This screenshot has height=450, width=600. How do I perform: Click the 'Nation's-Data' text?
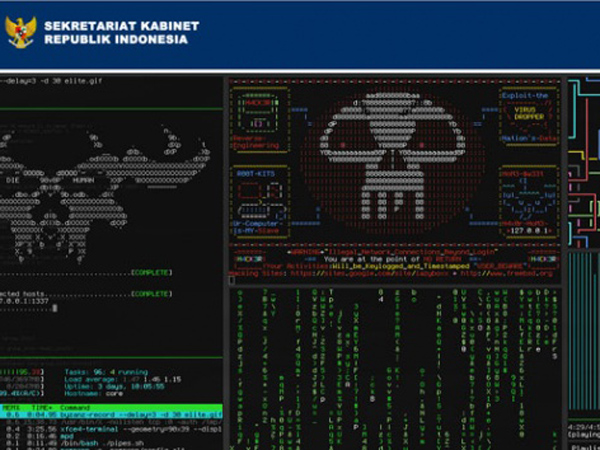click(x=529, y=139)
